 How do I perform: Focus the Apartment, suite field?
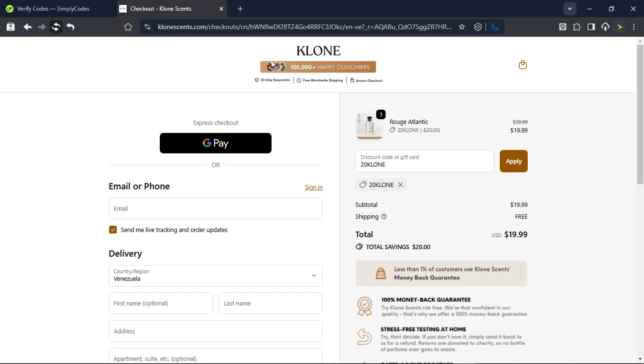coord(216,356)
